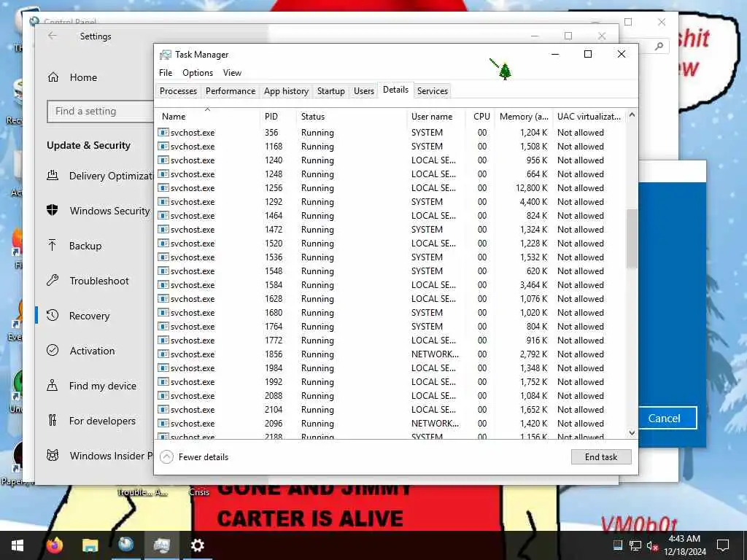Click the Delivery Optimization icon in Settings
The height and width of the screenshot is (560, 747).
53,176
